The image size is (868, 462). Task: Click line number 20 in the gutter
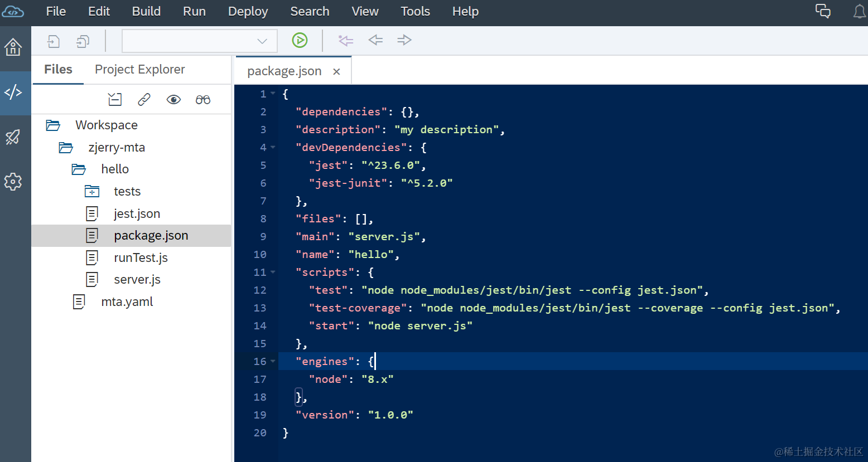tap(260, 432)
